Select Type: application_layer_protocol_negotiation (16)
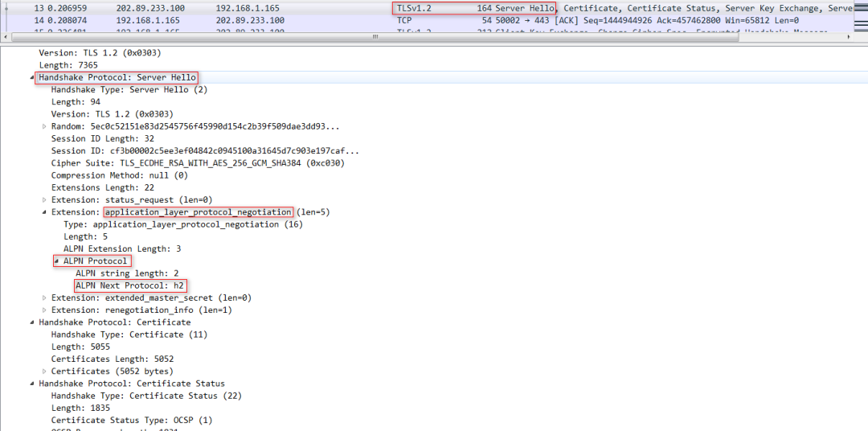 coord(183,224)
